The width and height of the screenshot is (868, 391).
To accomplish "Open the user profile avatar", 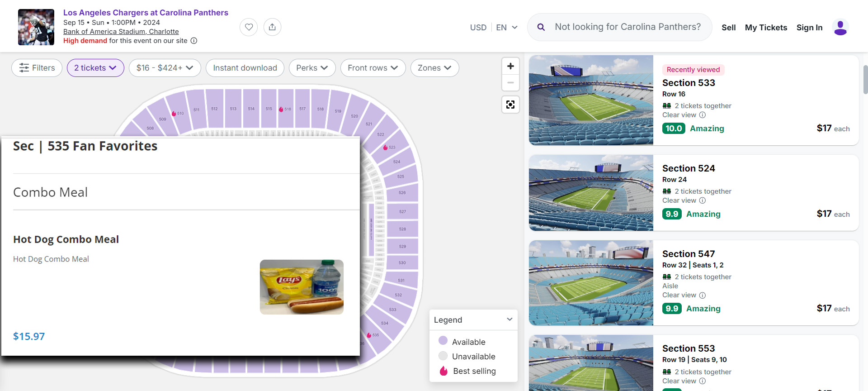I will 840,27.
